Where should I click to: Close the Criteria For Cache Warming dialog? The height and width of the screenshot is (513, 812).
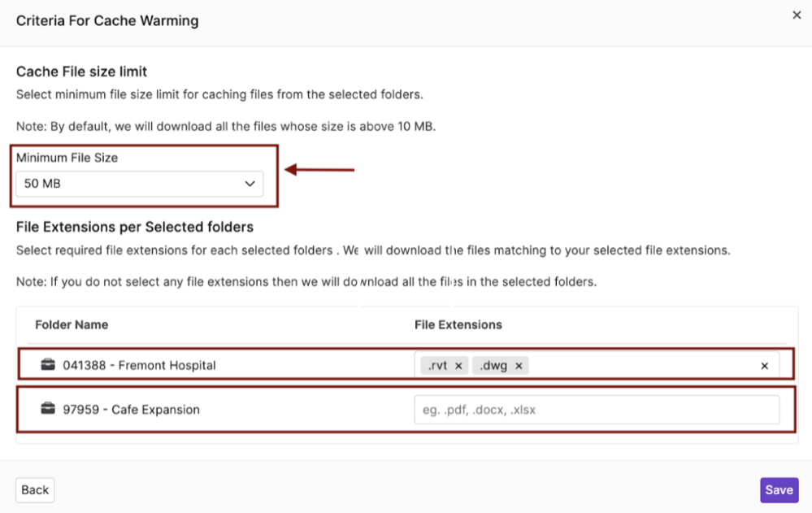click(x=797, y=15)
